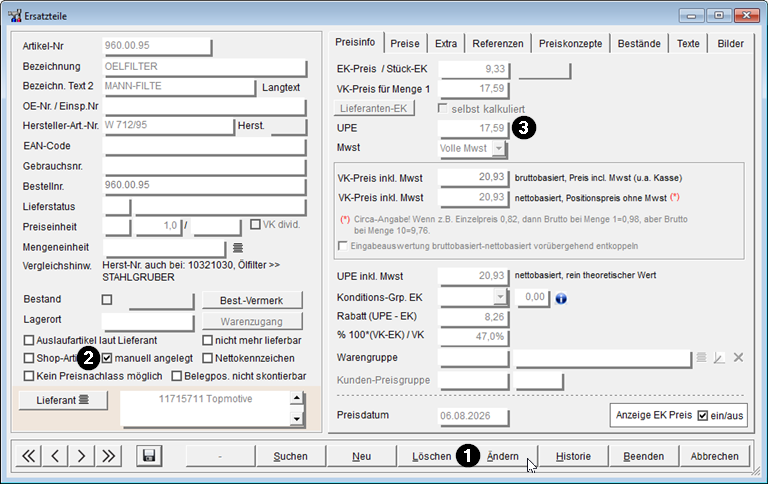Click the Ändern button
The width and height of the screenshot is (768, 484).
tap(503, 456)
